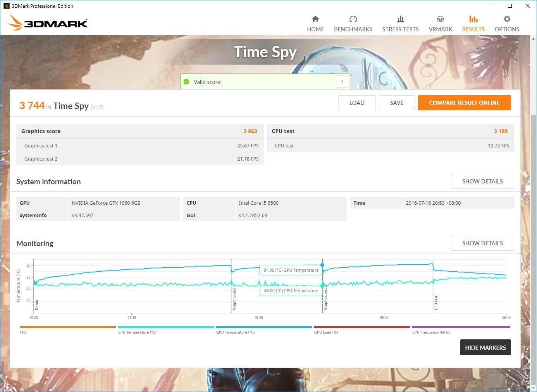537x392 pixels.
Task: Click NVIDIA GeForce GTX 1060 6GB value
Action: tap(106, 203)
